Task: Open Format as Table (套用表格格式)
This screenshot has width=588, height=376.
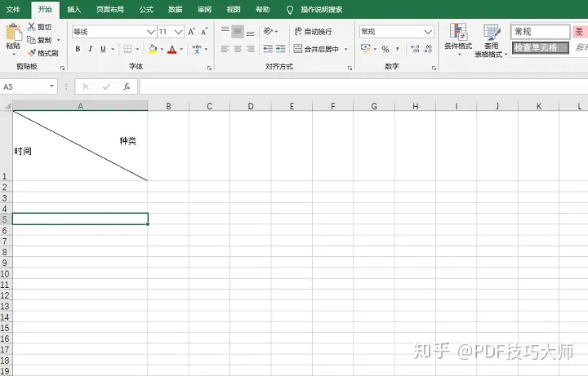Action: click(x=491, y=41)
